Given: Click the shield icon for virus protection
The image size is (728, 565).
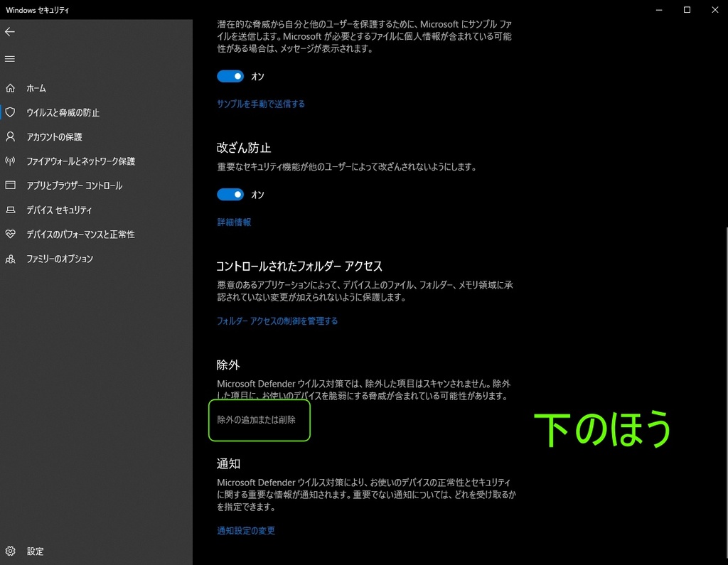Looking at the screenshot, I should 10,112.
